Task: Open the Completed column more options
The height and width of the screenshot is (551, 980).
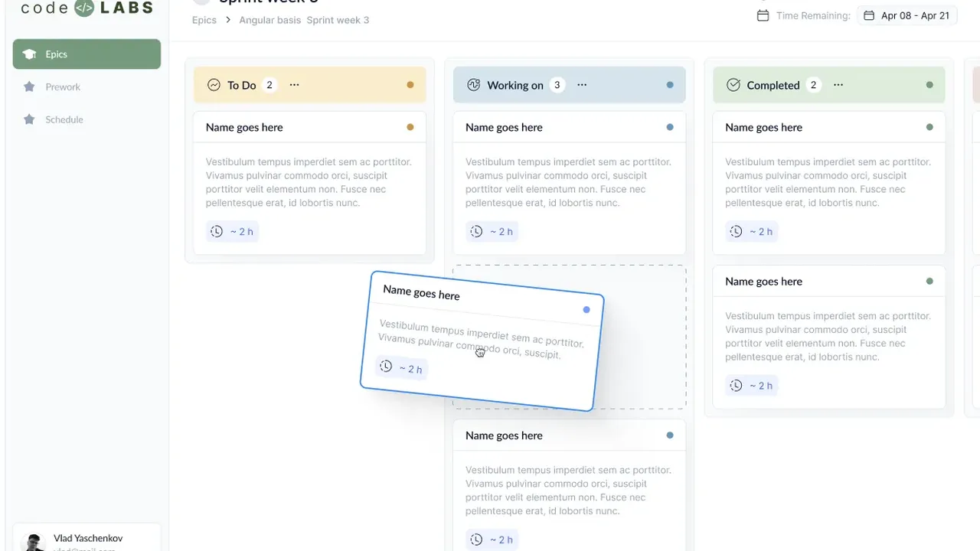Action: tap(838, 85)
